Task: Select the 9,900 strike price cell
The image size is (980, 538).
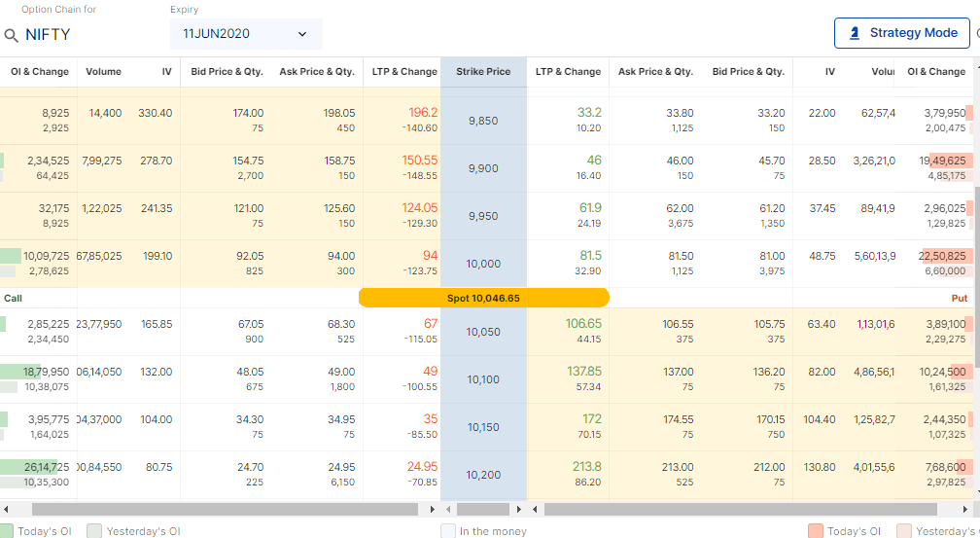Action: pos(483,168)
